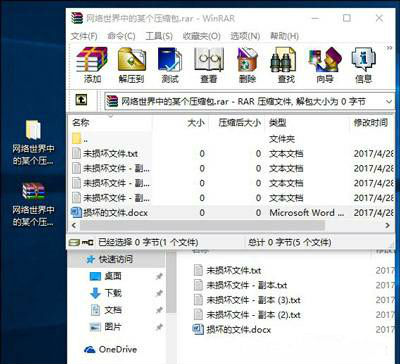Open the 选项(N) menu
This screenshot has height=364, width=400.
[x=245, y=36]
